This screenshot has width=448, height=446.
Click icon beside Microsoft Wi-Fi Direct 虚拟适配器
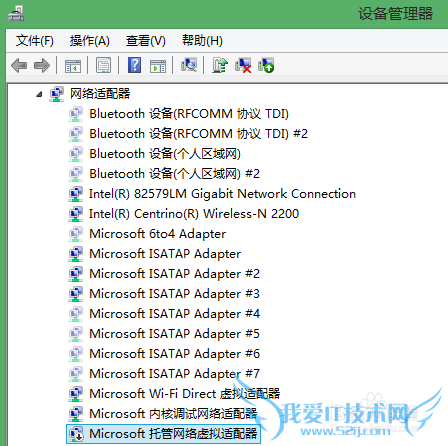76,394
